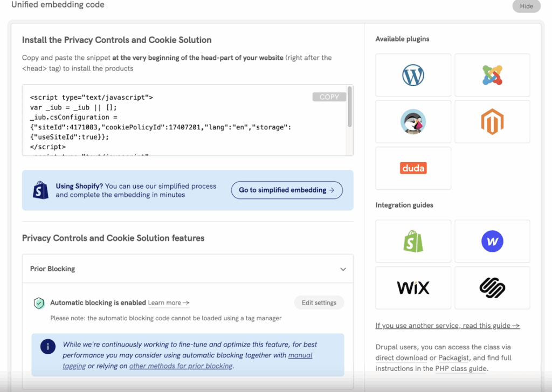The height and width of the screenshot is (392, 552).
Task: Open the WordPress plugin tile
Action: pyautogui.click(x=413, y=75)
